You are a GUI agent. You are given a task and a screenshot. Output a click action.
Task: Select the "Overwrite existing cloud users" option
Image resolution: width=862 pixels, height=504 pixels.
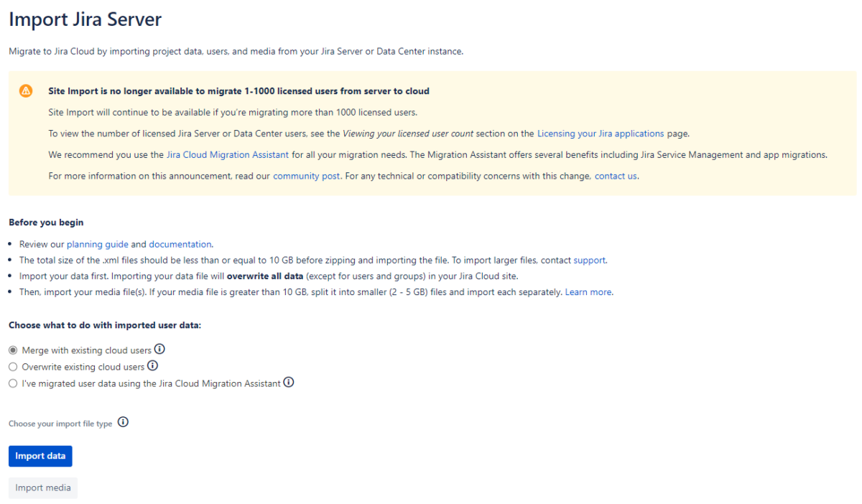click(x=12, y=366)
